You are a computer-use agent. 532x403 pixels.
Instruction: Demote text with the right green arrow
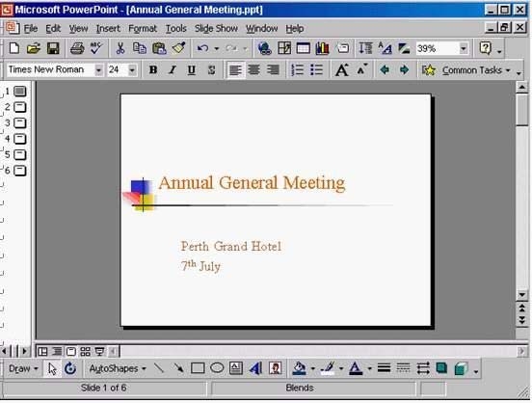pos(404,70)
